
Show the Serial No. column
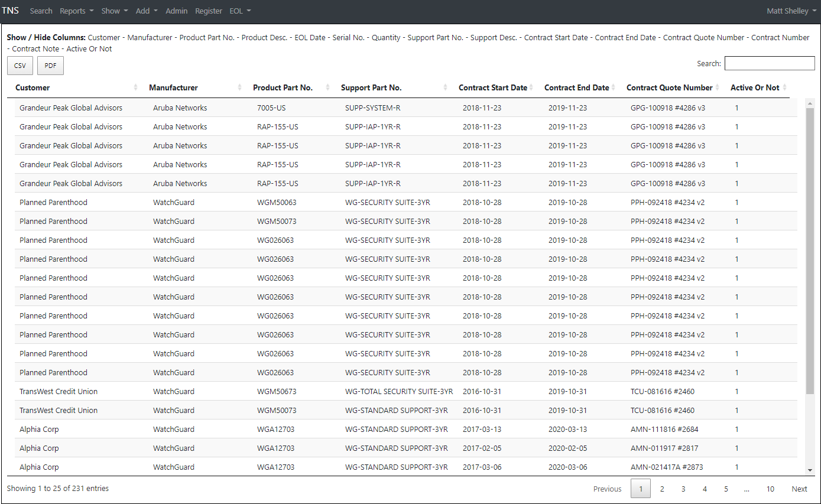pos(348,37)
